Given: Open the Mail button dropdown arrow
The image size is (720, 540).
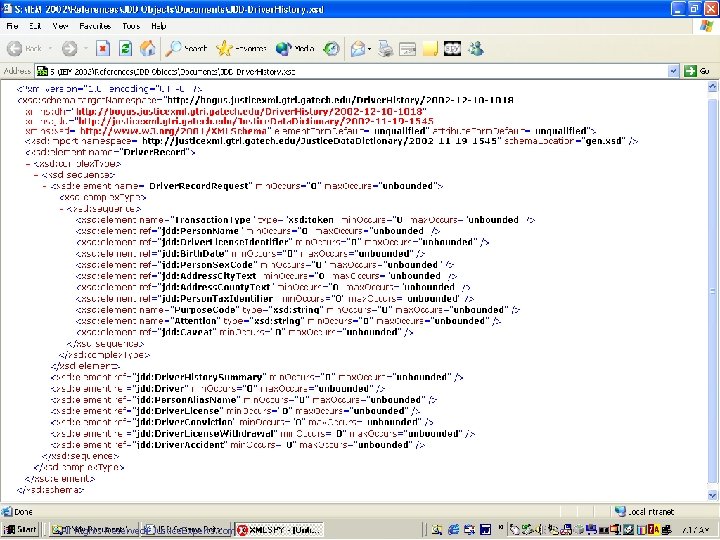Looking at the screenshot, I should [x=369, y=48].
